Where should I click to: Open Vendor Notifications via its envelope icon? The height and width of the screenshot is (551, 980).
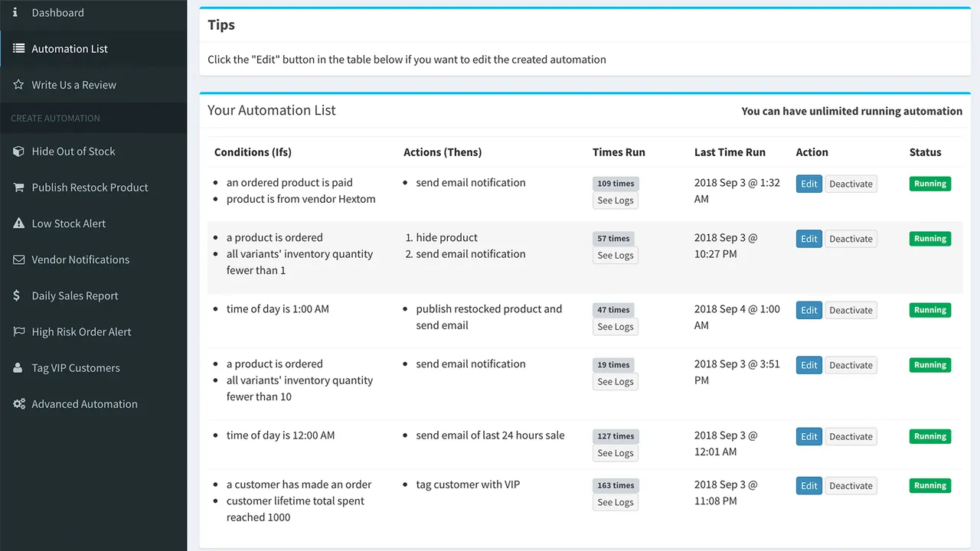coord(18,259)
